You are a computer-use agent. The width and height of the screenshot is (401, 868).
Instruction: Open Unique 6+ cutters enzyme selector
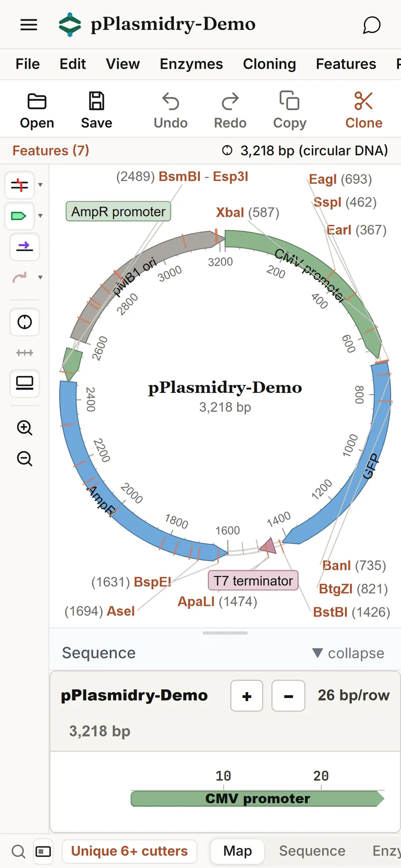(x=129, y=851)
